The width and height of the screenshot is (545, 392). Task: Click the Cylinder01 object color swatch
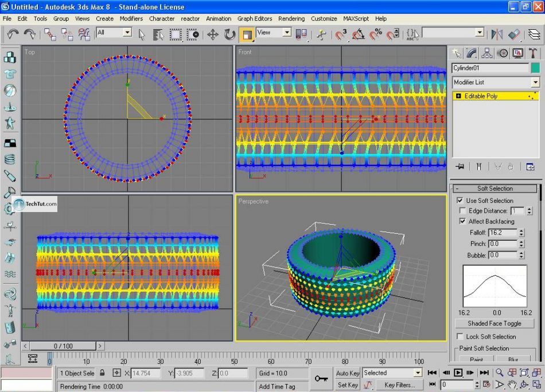coord(535,68)
